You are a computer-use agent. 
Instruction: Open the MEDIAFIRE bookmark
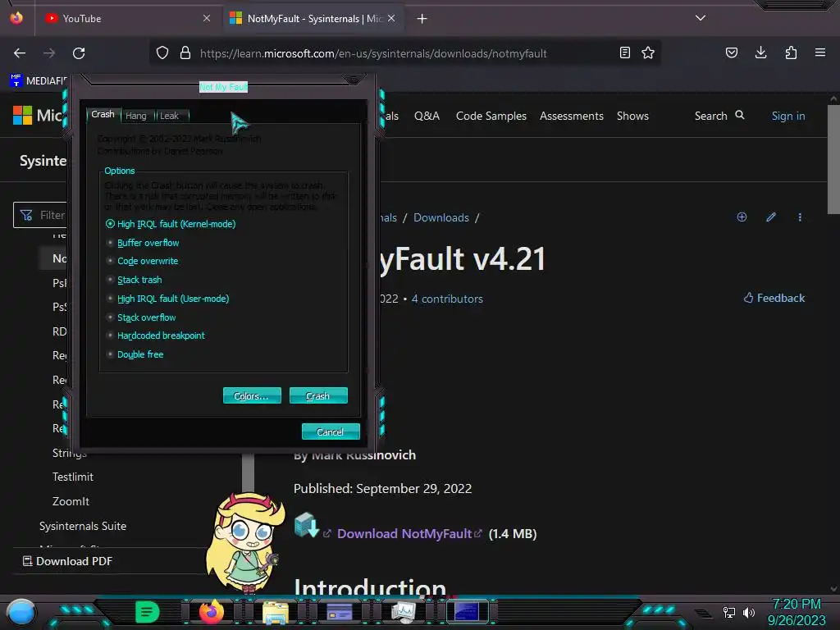click(38, 80)
